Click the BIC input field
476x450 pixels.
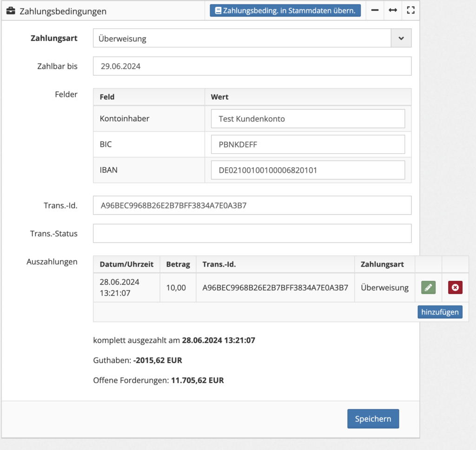pos(308,144)
